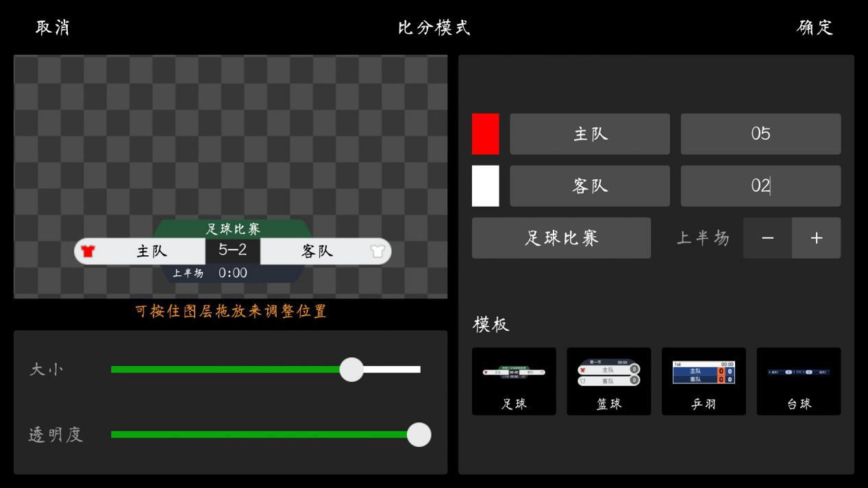
Task: Click the away team score field showing 02
Action: (760, 185)
